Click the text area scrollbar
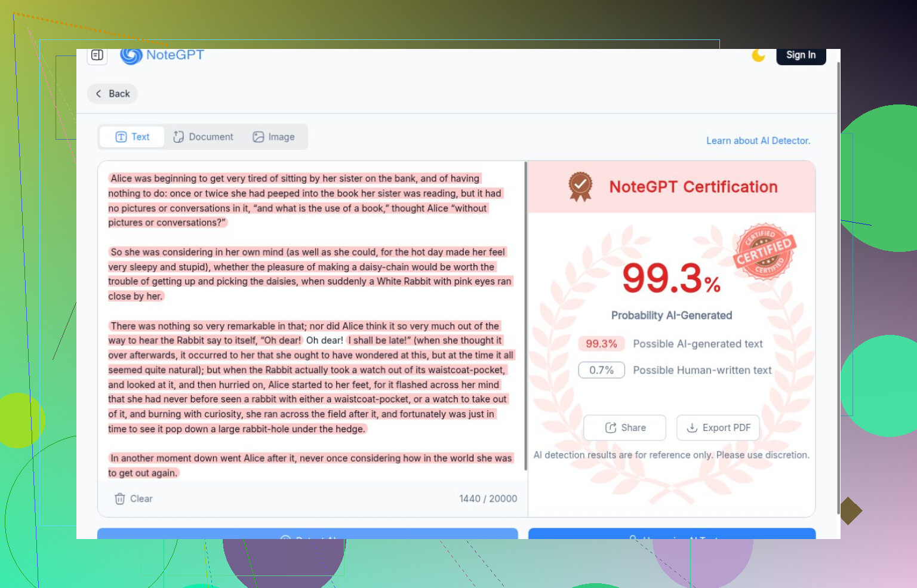 coord(525,316)
